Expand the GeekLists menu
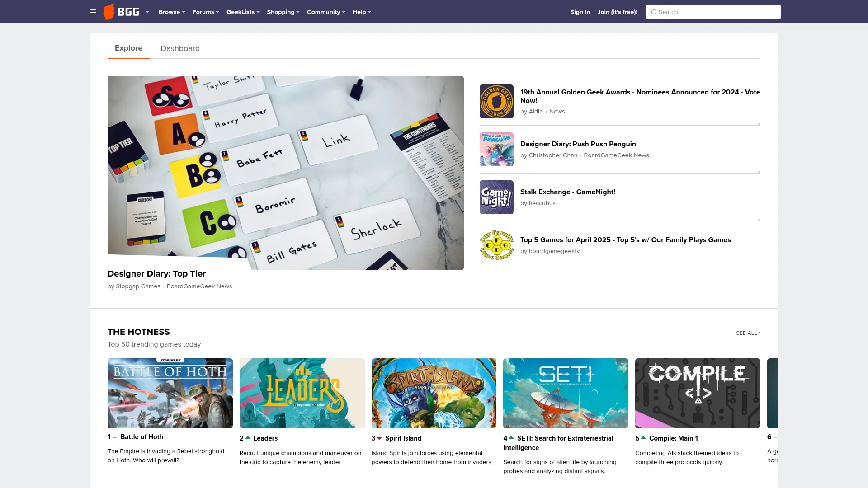Image resolution: width=868 pixels, height=488 pixels. [x=243, y=12]
